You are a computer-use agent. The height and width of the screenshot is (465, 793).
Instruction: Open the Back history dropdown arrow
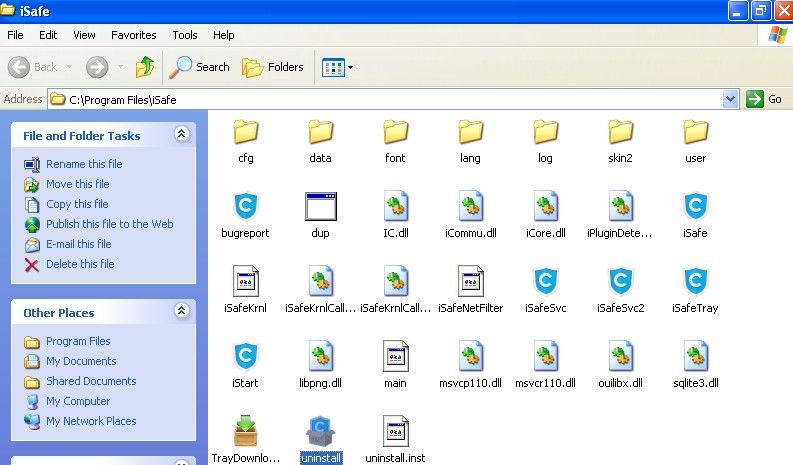(x=69, y=67)
